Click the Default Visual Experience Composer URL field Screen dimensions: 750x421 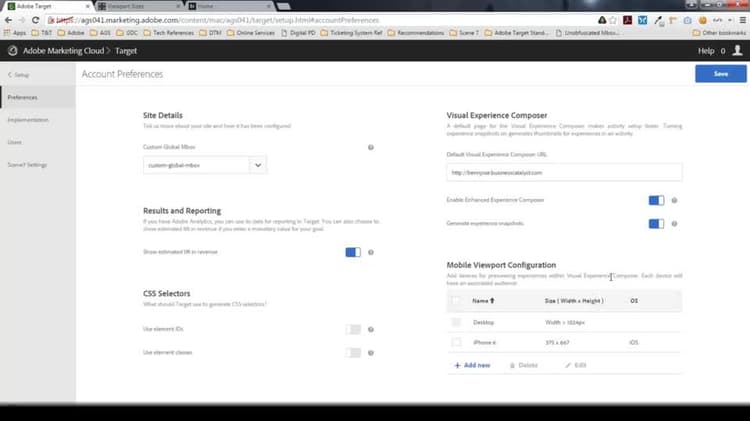pos(564,172)
